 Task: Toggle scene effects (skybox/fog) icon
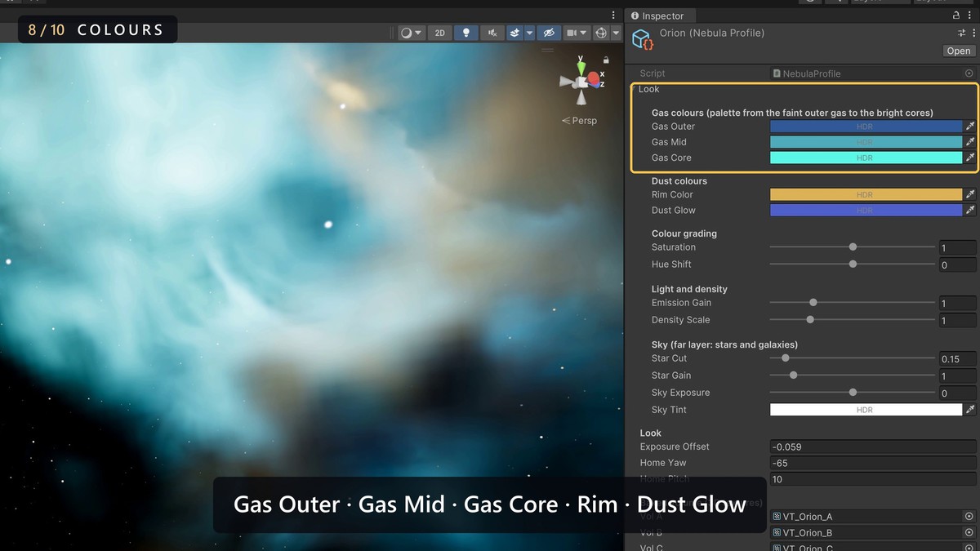click(514, 33)
